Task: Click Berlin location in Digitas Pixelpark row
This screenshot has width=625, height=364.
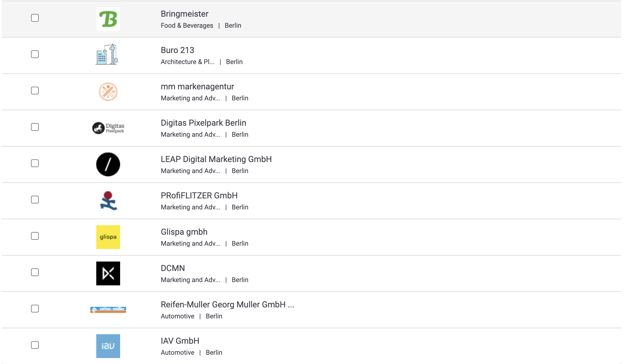Action: 240,135
